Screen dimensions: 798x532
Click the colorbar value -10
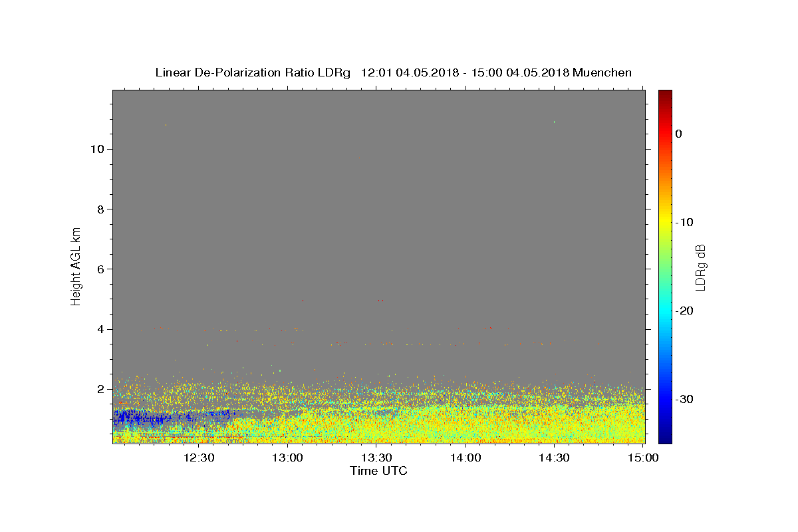pos(685,222)
